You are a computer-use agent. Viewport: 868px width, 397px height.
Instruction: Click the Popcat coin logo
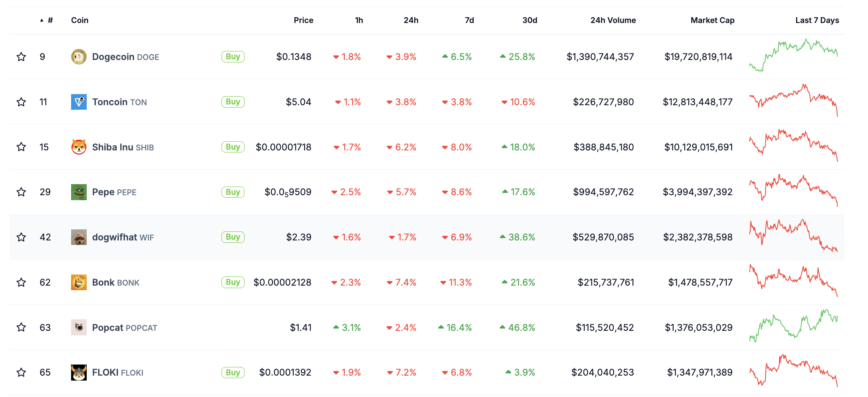pyautogui.click(x=78, y=328)
